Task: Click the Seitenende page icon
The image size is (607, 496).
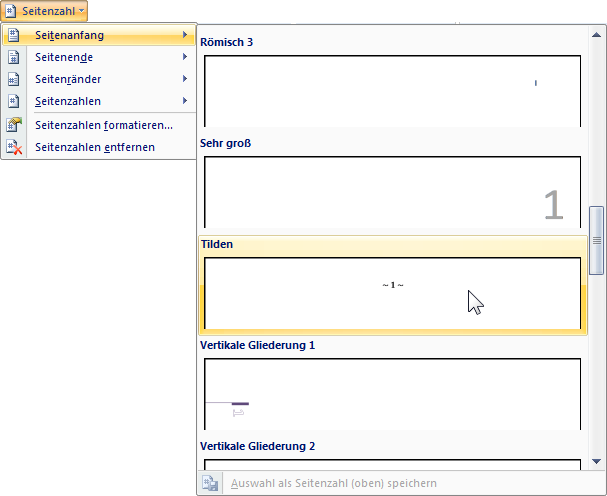Action: pos(13,58)
